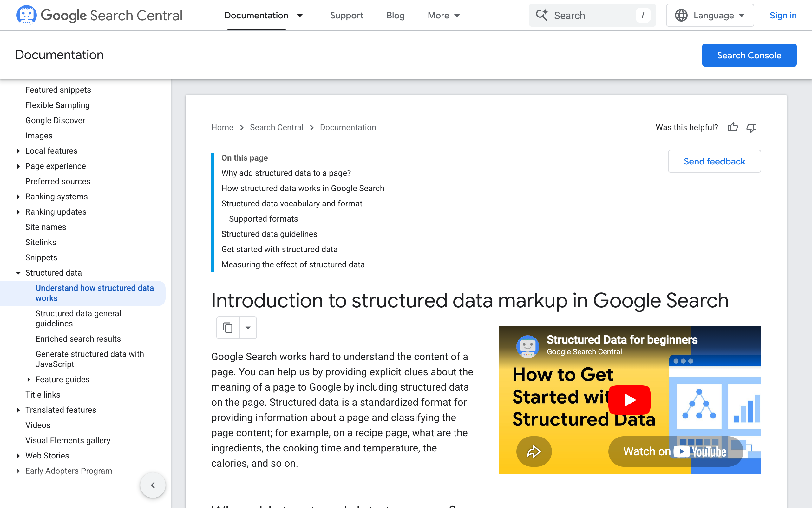Open Sitelinks page

[x=41, y=242]
